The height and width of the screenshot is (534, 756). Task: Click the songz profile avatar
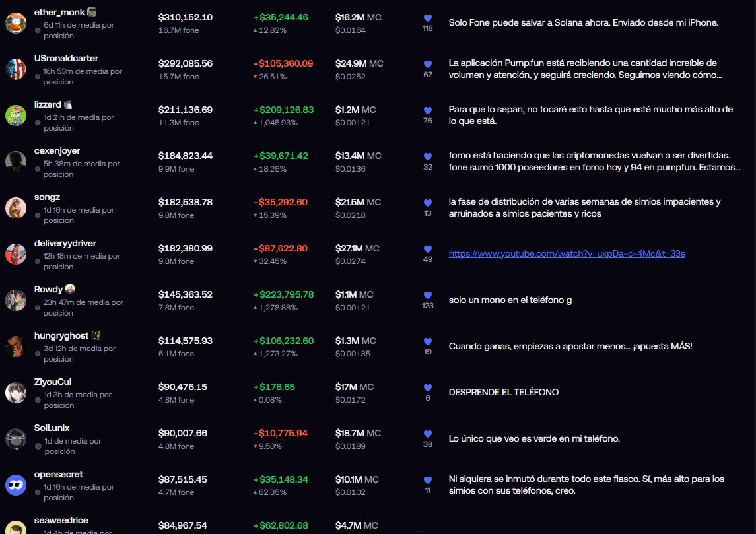(x=16, y=208)
